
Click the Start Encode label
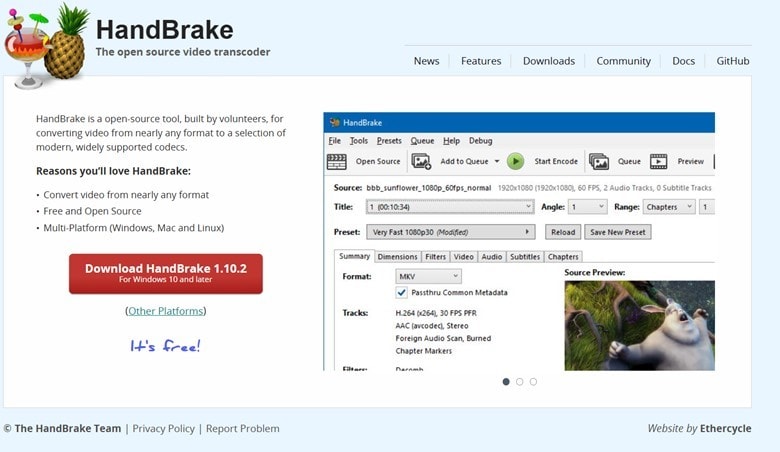[x=556, y=161]
